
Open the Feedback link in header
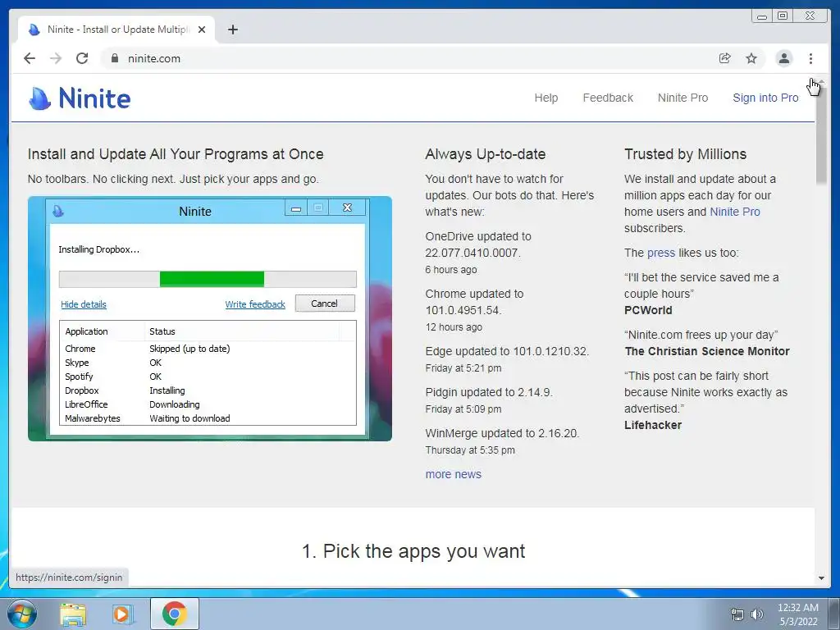(x=608, y=98)
